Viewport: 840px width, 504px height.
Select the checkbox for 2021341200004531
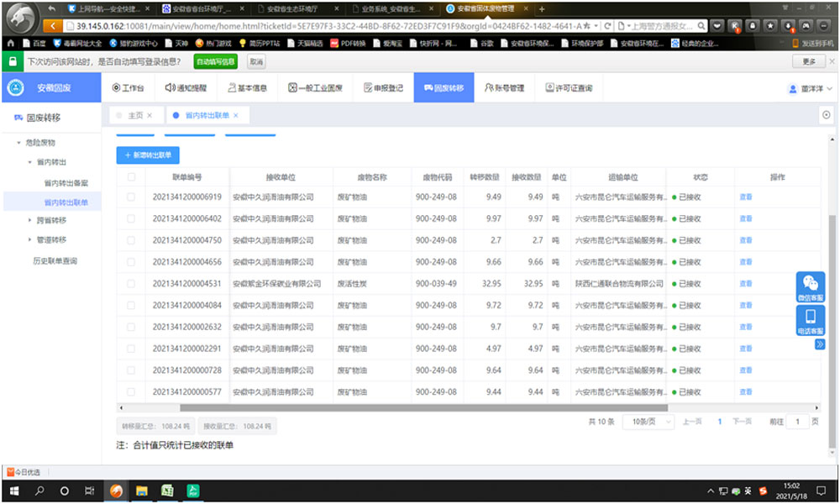tap(129, 284)
